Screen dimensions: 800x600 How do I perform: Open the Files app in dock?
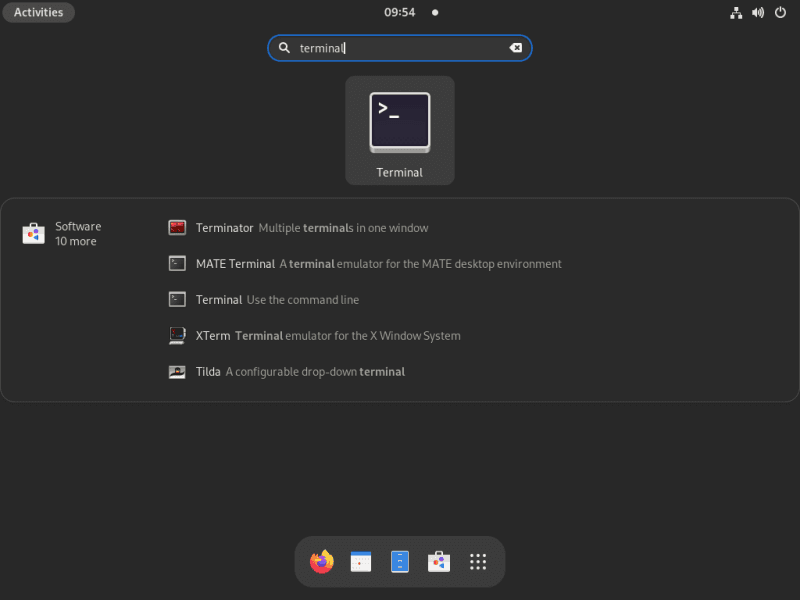point(400,562)
